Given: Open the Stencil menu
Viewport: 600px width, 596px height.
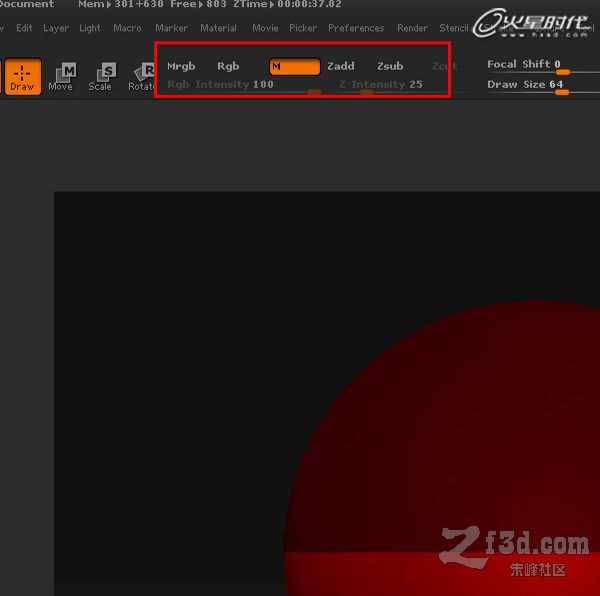Looking at the screenshot, I should coord(454,28).
